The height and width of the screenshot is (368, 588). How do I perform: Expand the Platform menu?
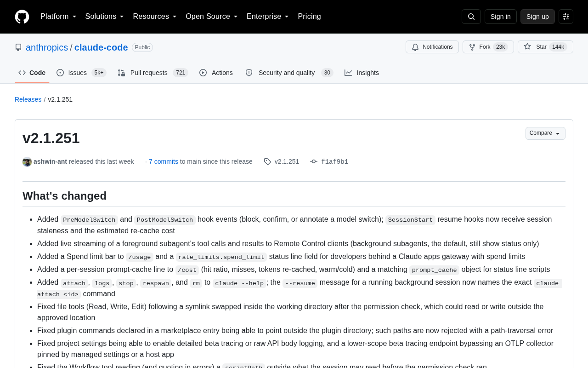(x=58, y=17)
